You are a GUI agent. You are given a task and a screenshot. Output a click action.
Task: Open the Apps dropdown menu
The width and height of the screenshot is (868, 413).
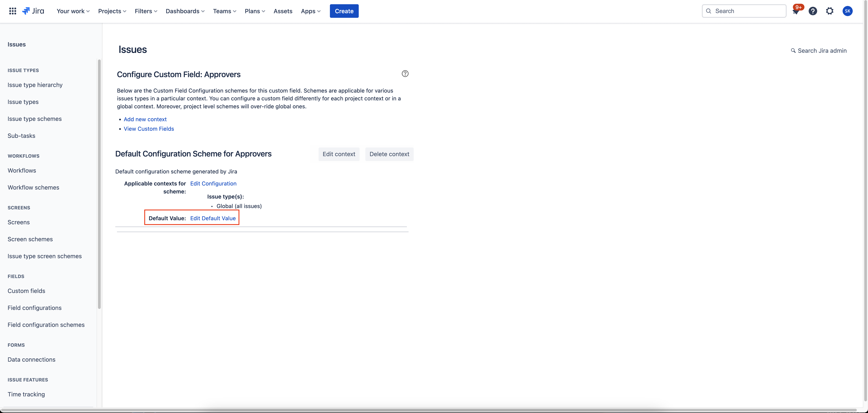tap(310, 11)
